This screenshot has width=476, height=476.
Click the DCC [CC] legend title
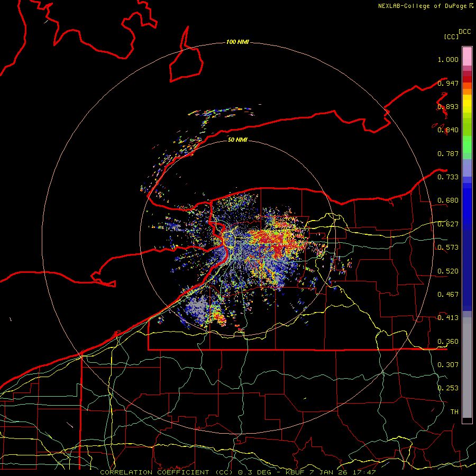457,34
